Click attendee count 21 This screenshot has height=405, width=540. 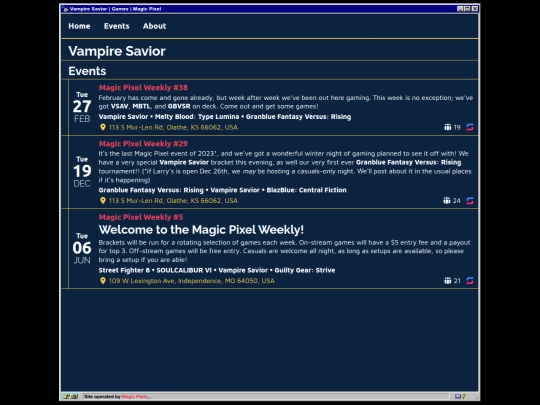click(x=457, y=281)
